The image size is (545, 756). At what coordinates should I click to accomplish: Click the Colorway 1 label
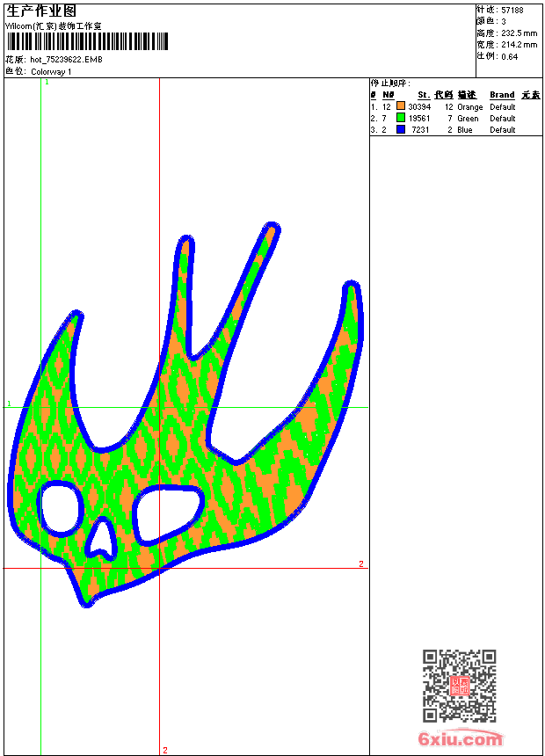coord(51,72)
